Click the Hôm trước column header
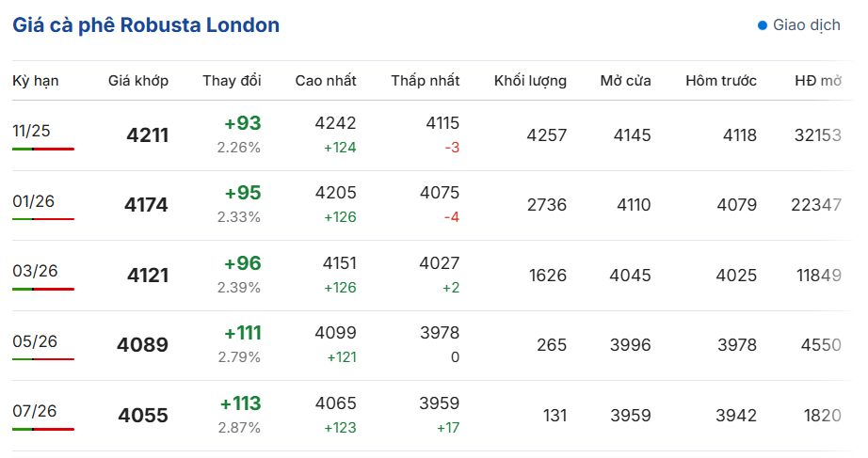This screenshot has height=458, width=868. click(x=721, y=81)
